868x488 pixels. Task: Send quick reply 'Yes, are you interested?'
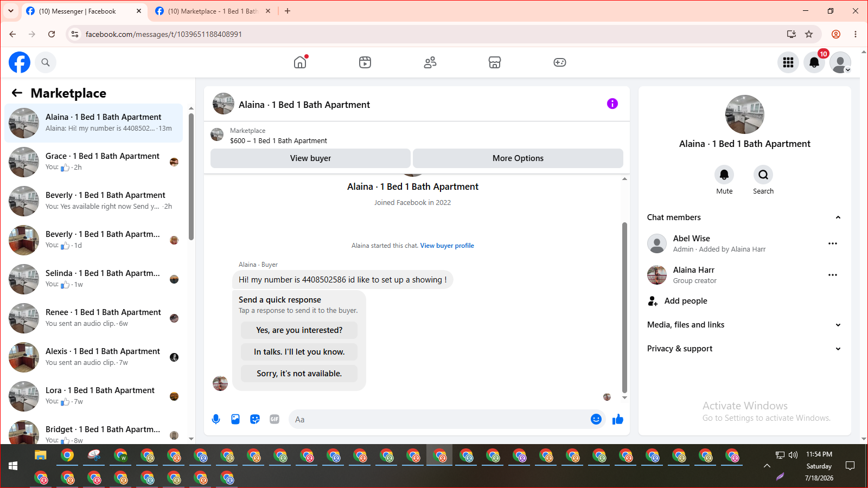pos(299,330)
